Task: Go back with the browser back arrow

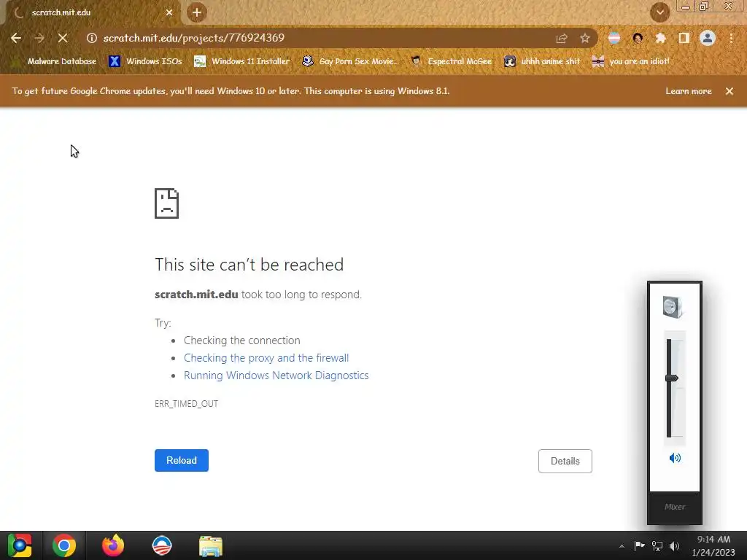Action: 16,38
